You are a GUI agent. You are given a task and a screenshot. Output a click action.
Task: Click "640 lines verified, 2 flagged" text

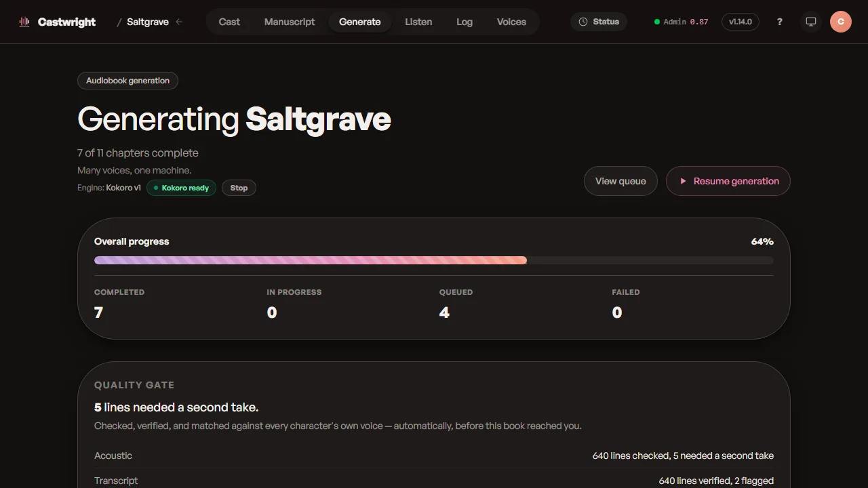716,481
